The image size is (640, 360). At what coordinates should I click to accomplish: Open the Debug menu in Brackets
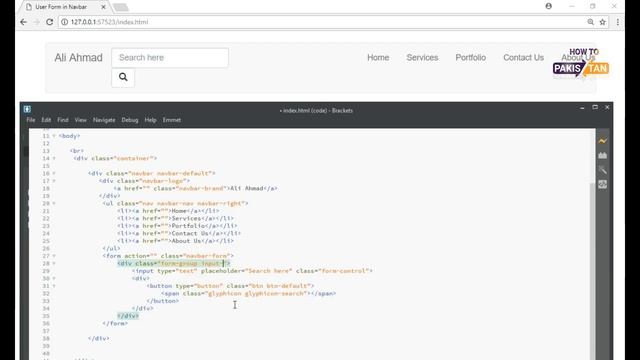[x=130, y=120]
